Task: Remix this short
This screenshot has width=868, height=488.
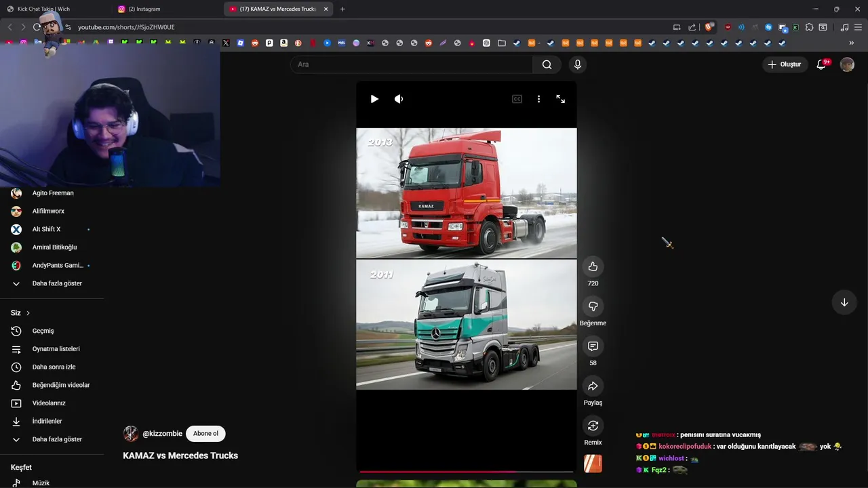Action: click(x=593, y=426)
